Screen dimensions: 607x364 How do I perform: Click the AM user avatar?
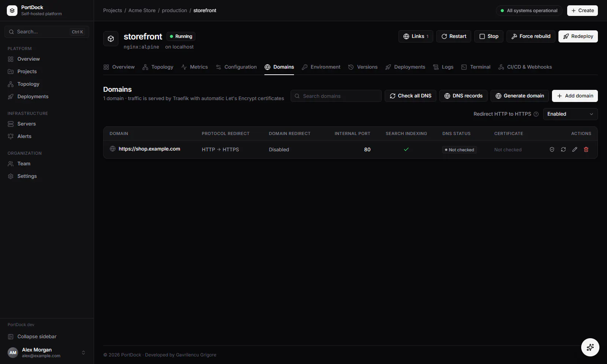[13, 353]
